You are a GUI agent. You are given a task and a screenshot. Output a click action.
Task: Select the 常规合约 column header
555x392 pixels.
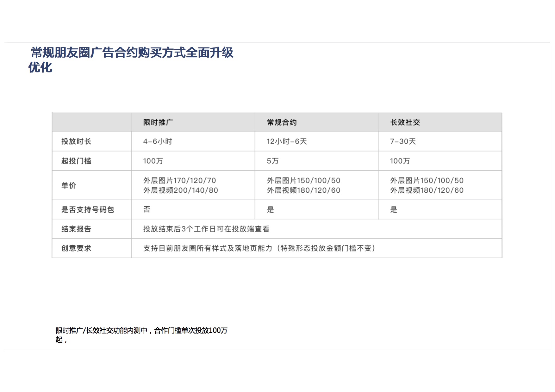pos(282,122)
